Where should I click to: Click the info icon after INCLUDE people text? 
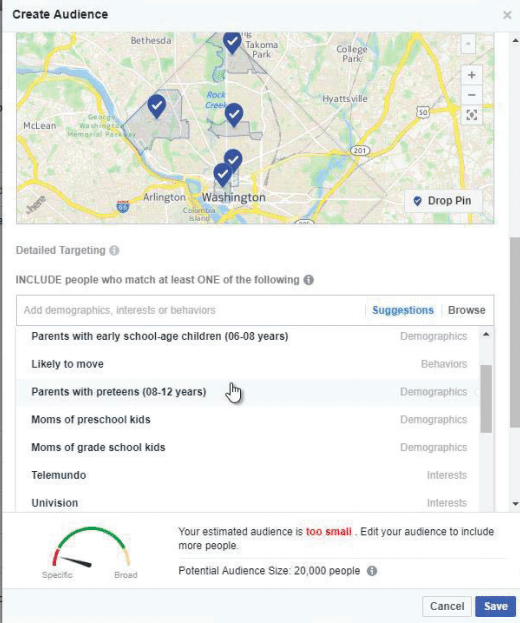click(309, 280)
